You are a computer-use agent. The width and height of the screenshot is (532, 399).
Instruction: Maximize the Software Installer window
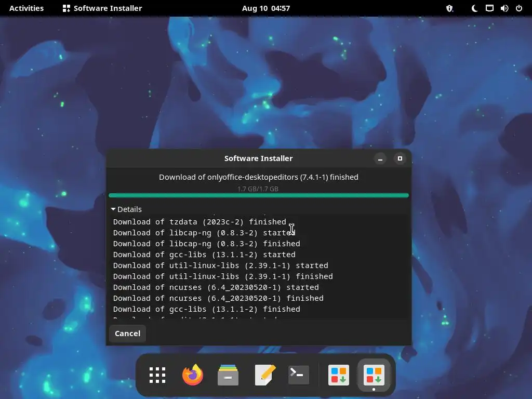coord(400,158)
